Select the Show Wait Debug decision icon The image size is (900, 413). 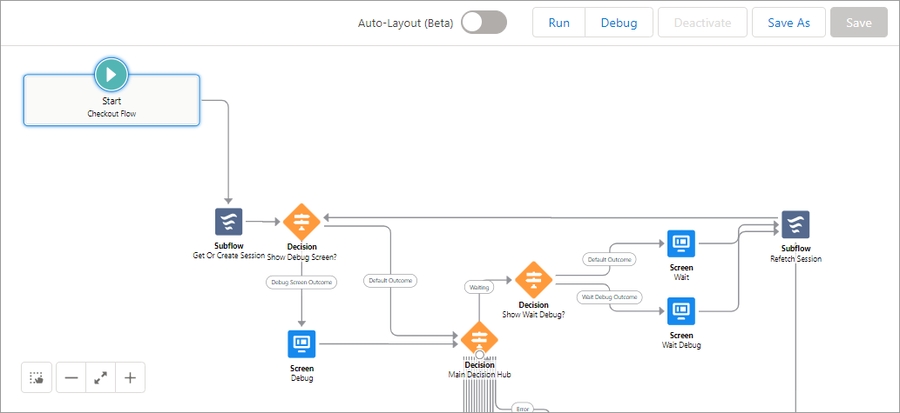(533, 279)
